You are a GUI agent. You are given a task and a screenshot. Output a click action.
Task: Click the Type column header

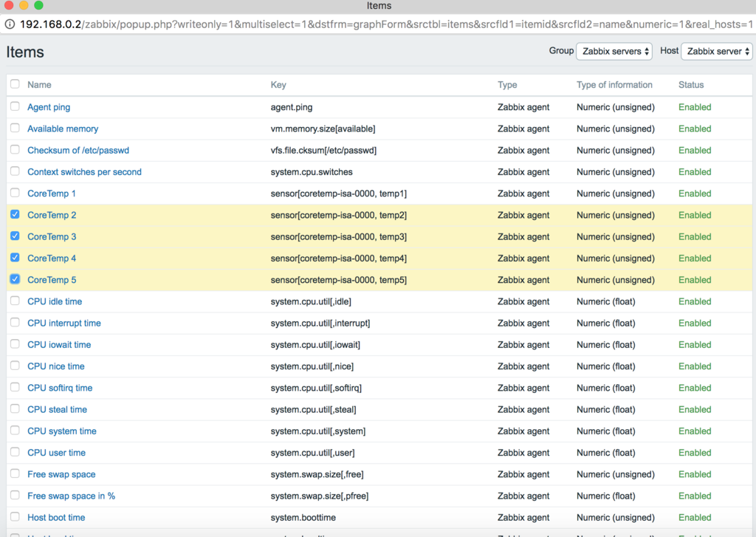[x=507, y=85]
